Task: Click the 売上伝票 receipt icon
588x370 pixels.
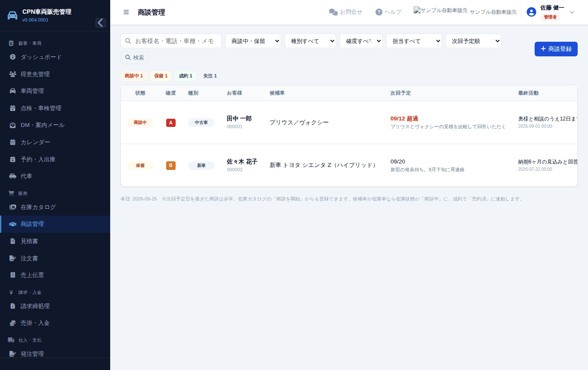Action: (x=12, y=275)
